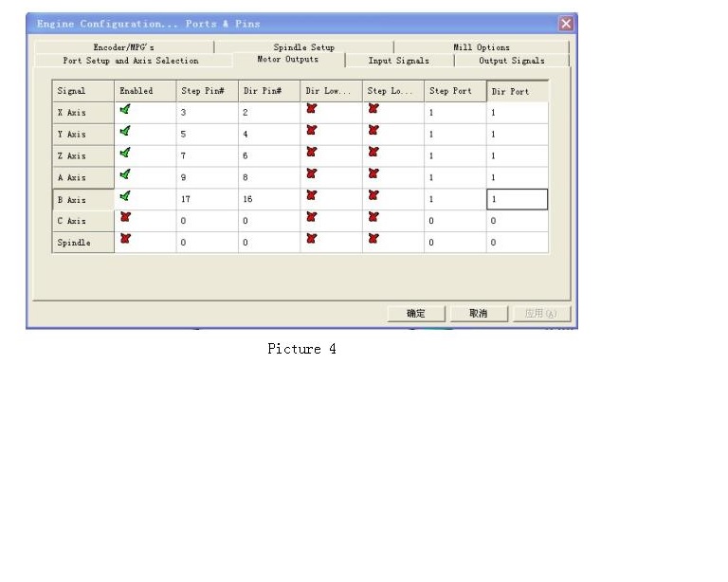Switch to Input Signals tab
This screenshot has height=582, width=728.
399,61
